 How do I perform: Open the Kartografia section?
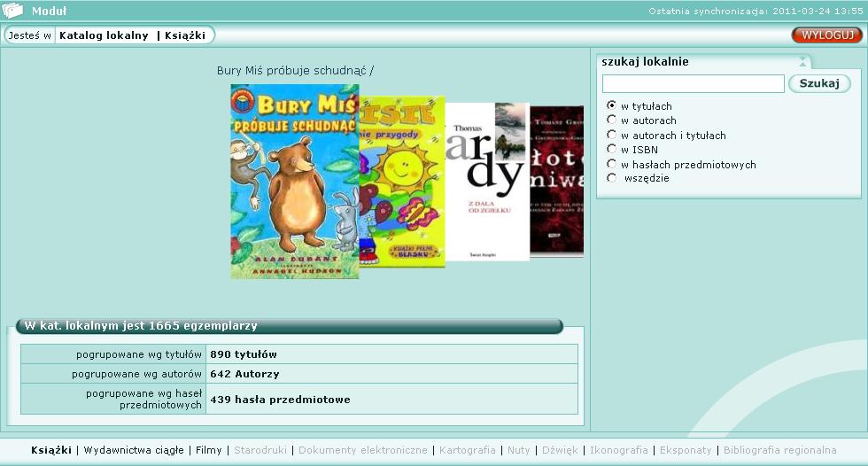[x=468, y=450]
